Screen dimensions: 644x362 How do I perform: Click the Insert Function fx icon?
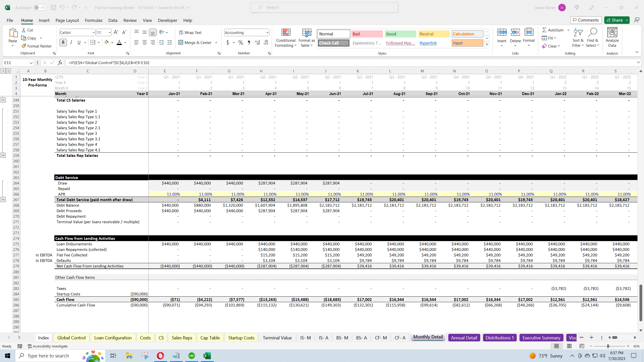point(60,63)
